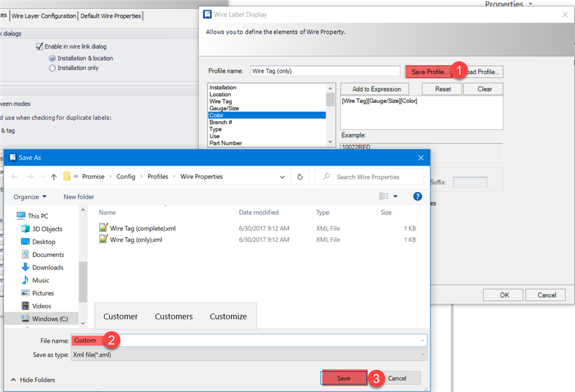575x392 pixels.
Task: Open the Save as type dropdown
Action: click(422, 354)
